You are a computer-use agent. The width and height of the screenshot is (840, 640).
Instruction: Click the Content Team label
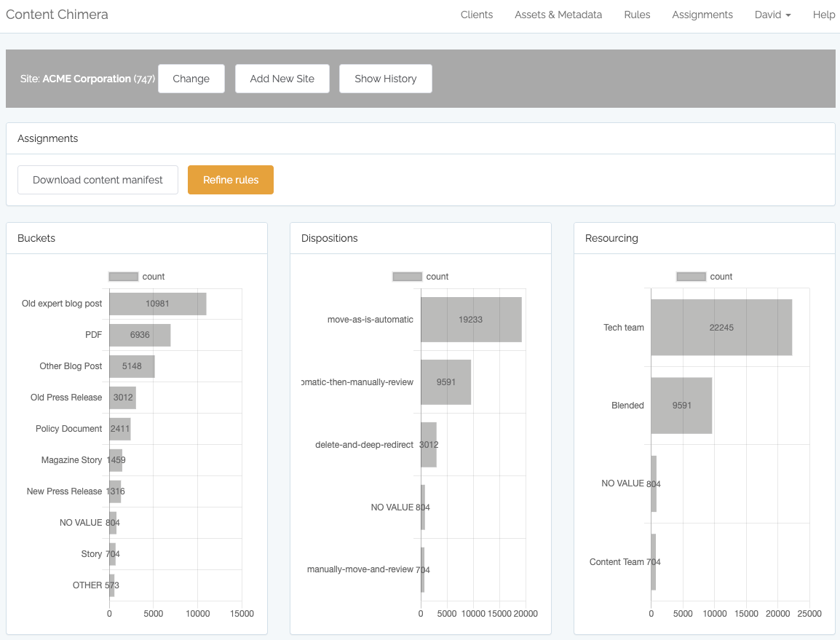click(x=617, y=562)
